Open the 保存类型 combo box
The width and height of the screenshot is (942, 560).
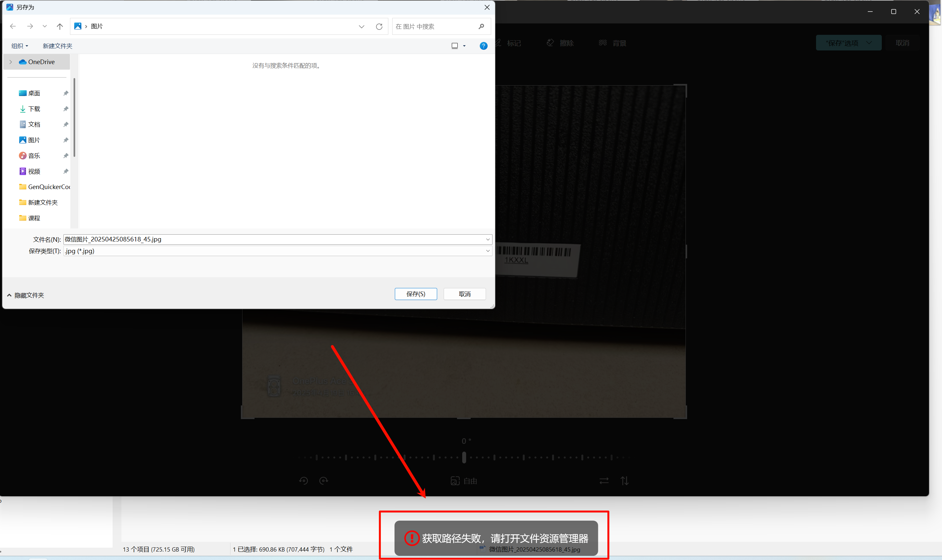pyautogui.click(x=278, y=251)
